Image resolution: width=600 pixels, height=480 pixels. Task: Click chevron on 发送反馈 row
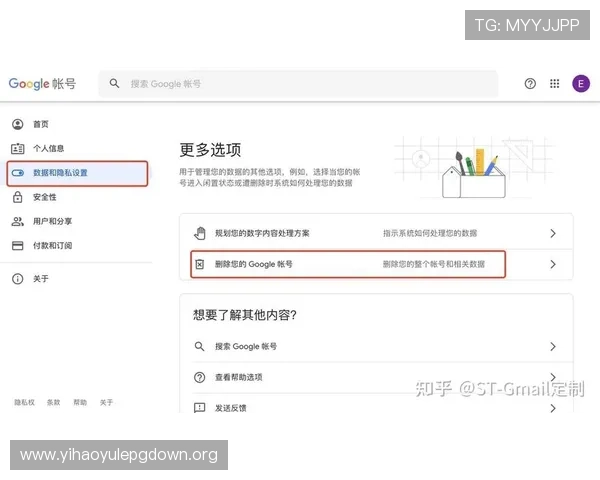point(553,408)
